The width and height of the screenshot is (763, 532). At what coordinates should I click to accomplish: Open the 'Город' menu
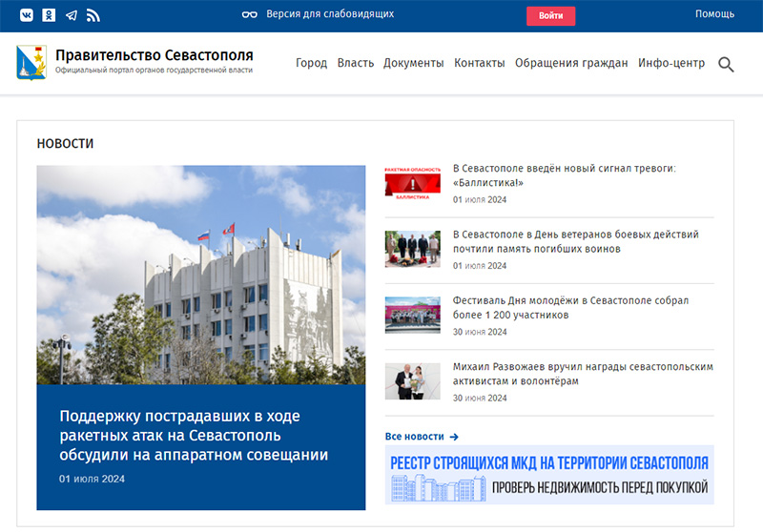[312, 63]
